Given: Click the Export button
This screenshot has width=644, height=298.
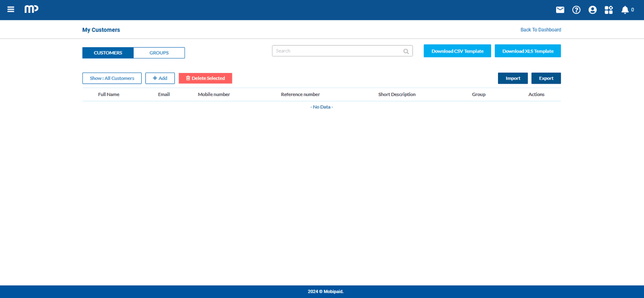Looking at the screenshot, I should coord(546,78).
